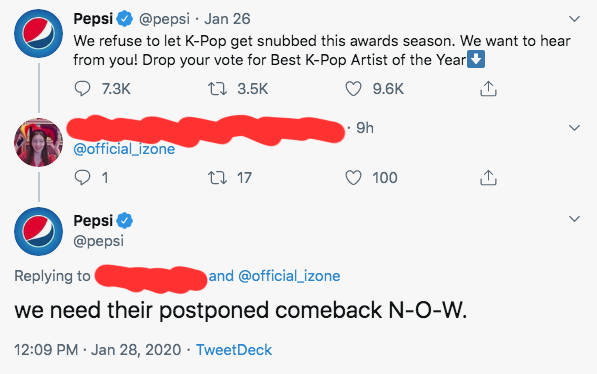Retweet the Pepsi tweet with 3.5K retweets
This screenshot has width=597, height=374.
pyautogui.click(x=217, y=89)
